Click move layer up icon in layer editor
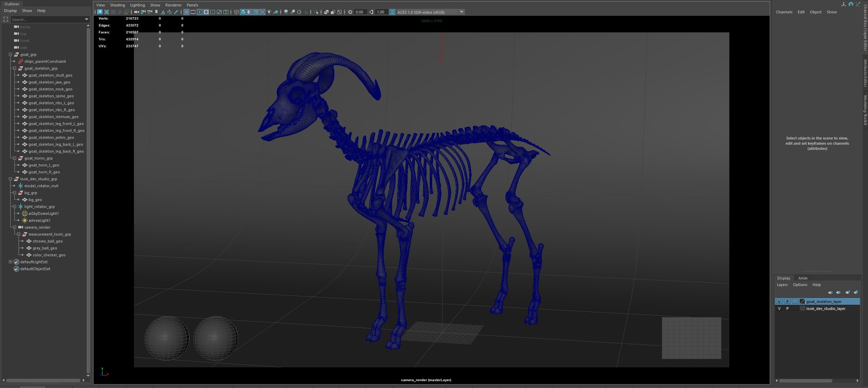Viewport: 868px width, 388px height. pos(830,293)
